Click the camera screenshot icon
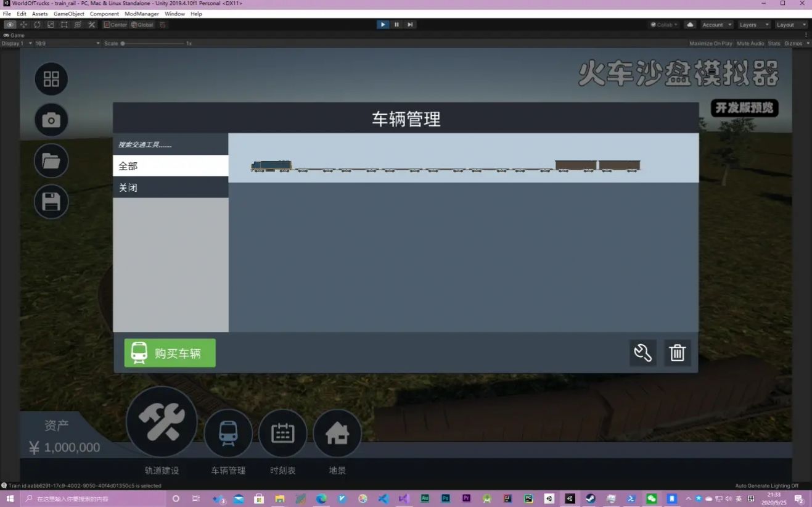Screen dimensions: 812x507 [51, 120]
